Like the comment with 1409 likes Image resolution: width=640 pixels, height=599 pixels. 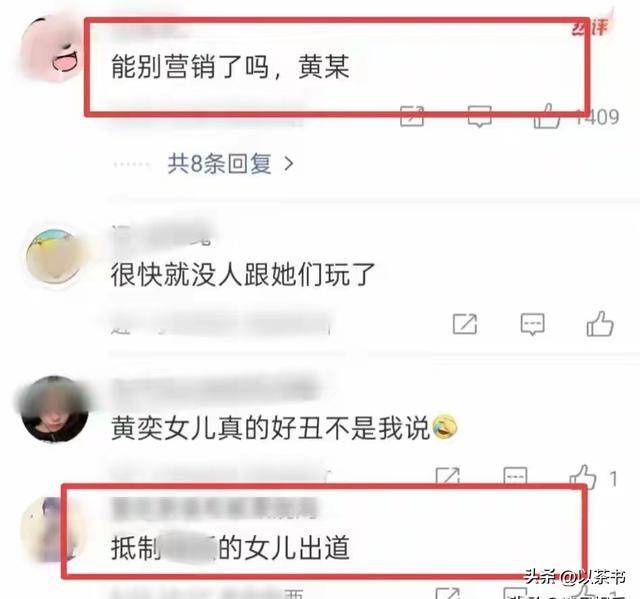[547, 116]
